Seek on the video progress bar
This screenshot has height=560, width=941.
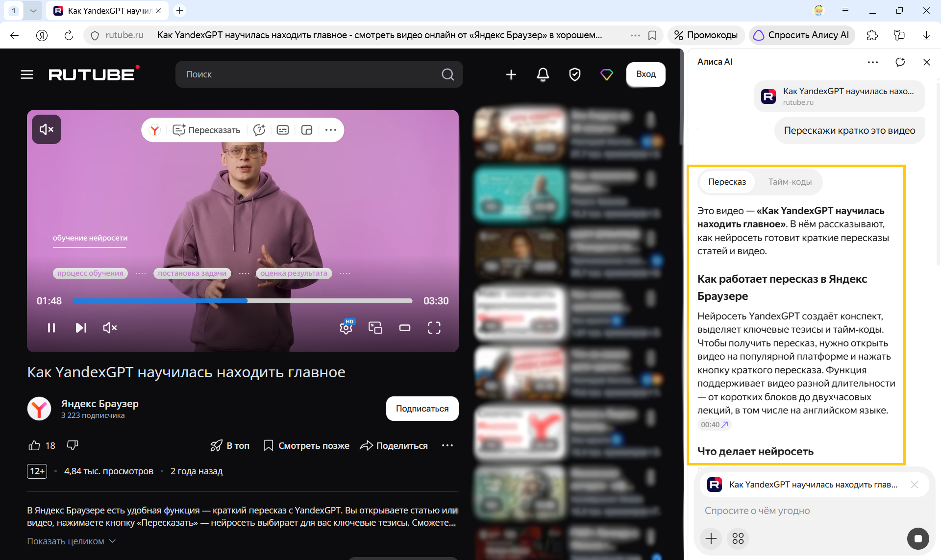click(x=243, y=301)
